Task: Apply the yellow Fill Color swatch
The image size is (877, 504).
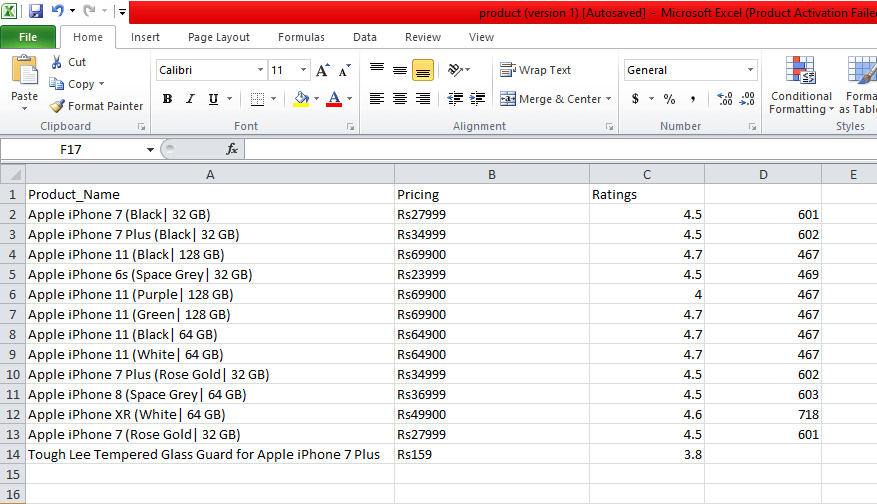Action: pyautogui.click(x=301, y=99)
